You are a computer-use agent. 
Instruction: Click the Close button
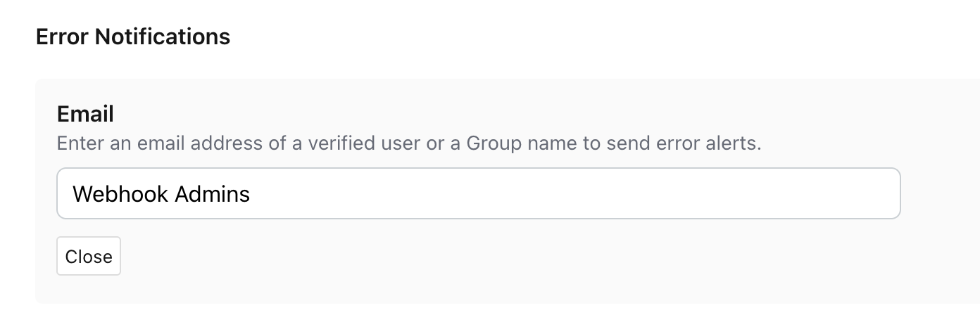(89, 257)
